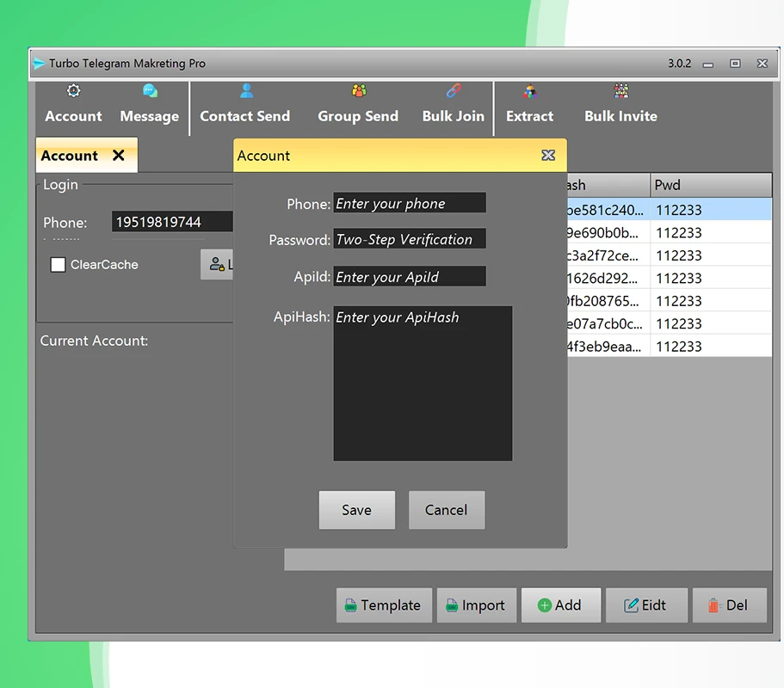Click the Extract icon in toolbar
This screenshot has width=784, height=688.
tap(530, 91)
